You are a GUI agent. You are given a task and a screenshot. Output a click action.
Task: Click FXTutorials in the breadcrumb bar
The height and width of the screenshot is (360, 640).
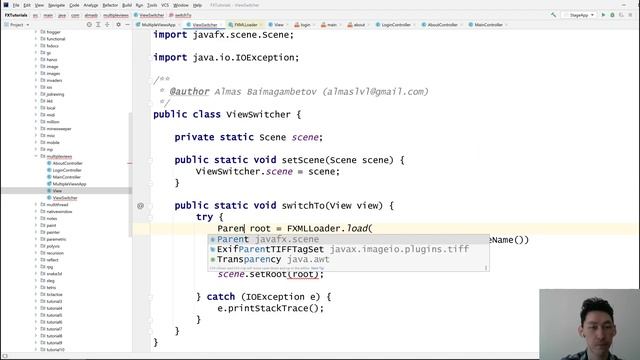[16, 15]
